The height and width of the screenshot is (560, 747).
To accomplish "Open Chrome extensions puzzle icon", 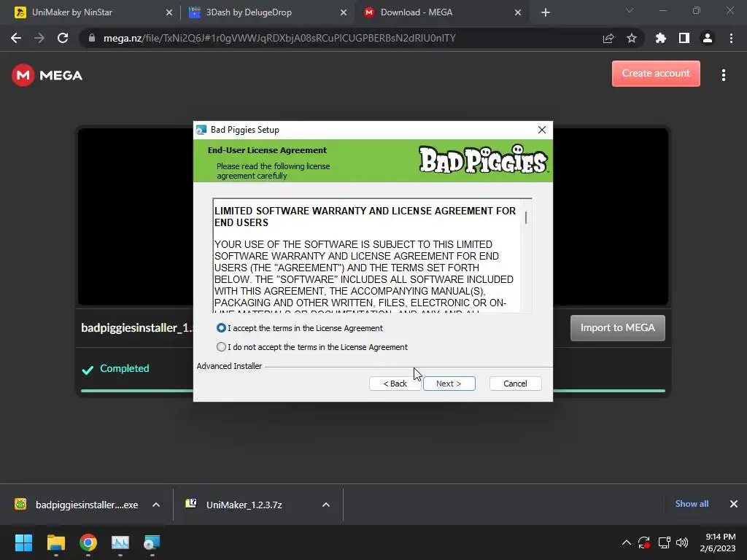I will coord(661,38).
